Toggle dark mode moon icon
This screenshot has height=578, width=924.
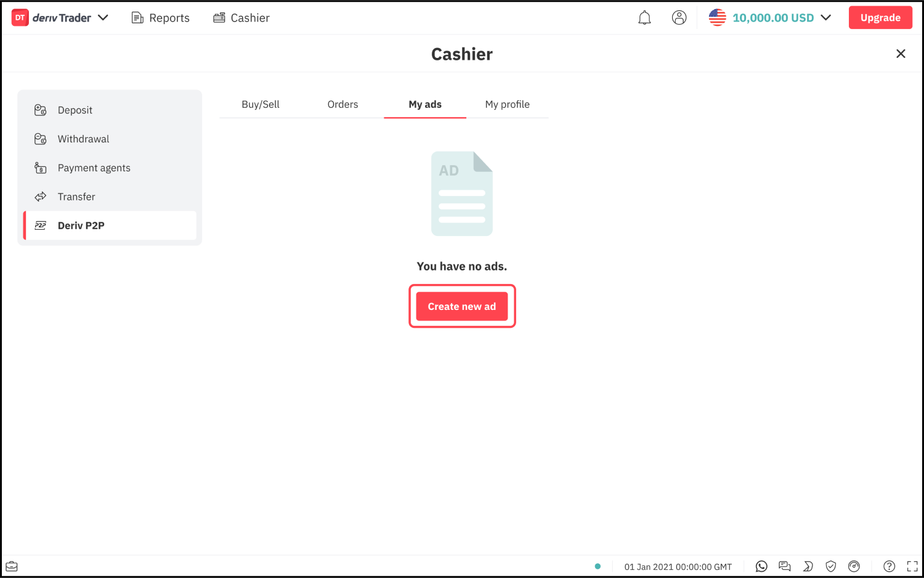coord(808,566)
